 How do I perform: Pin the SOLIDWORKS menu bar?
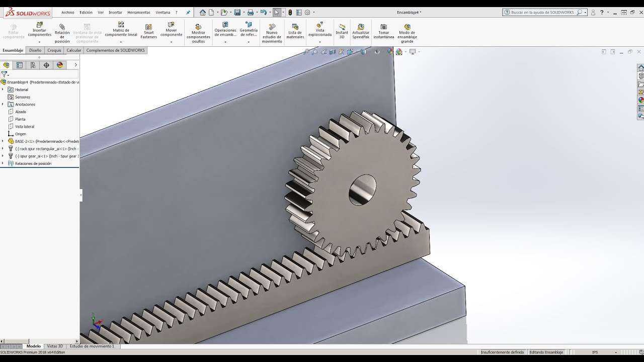pyautogui.click(x=188, y=12)
